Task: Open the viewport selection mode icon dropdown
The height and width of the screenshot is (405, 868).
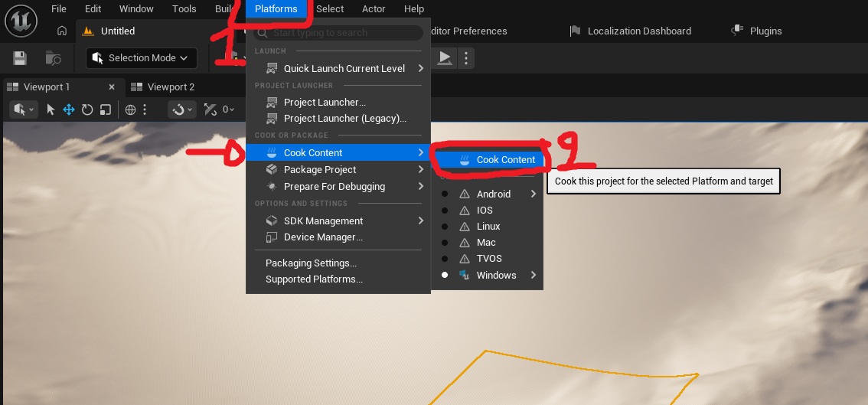Action: [23, 109]
